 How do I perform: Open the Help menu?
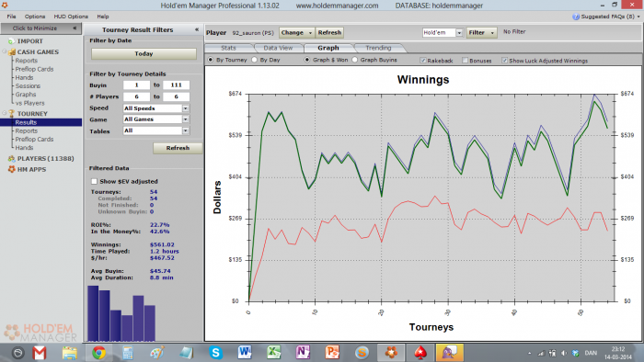103,17
